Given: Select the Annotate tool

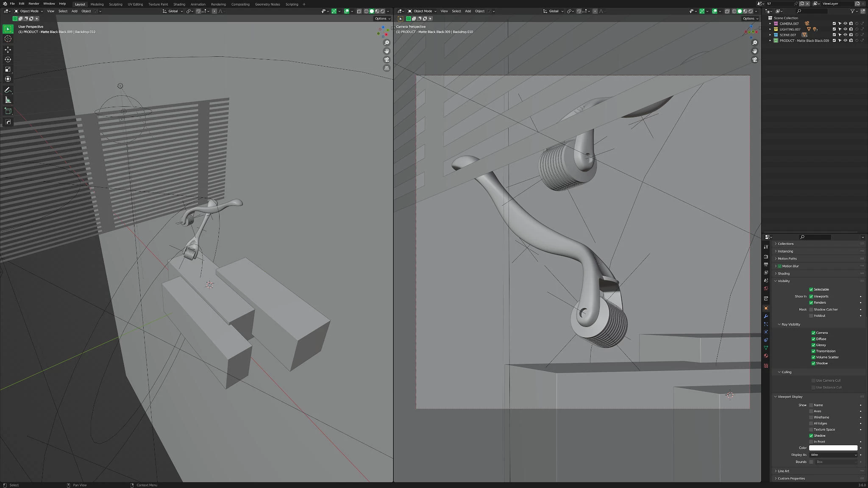Looking at the screenshot, I should coord(8,90).
